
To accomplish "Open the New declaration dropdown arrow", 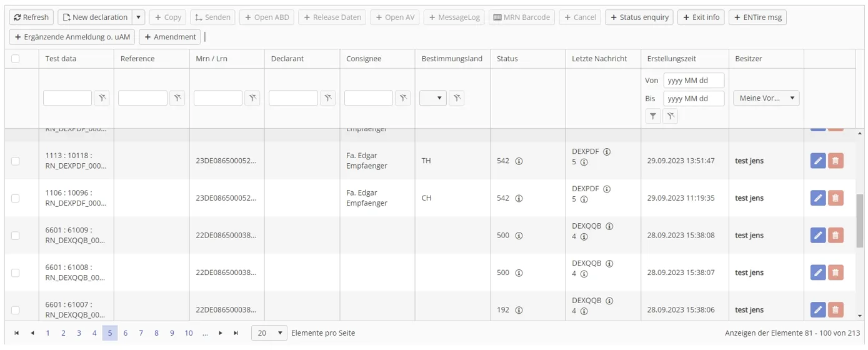I will (139, 17).
